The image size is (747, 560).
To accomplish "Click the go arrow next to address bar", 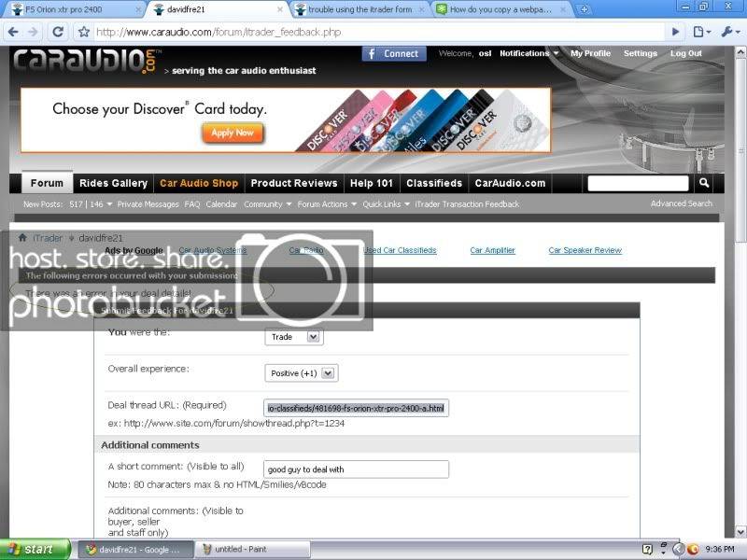I will (675, 32).
